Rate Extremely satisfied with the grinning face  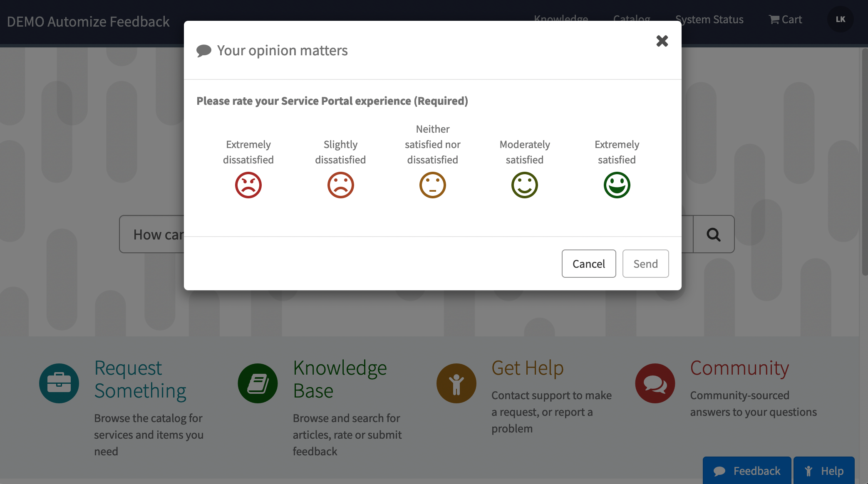pyautogui.click(x=617, y=185)
